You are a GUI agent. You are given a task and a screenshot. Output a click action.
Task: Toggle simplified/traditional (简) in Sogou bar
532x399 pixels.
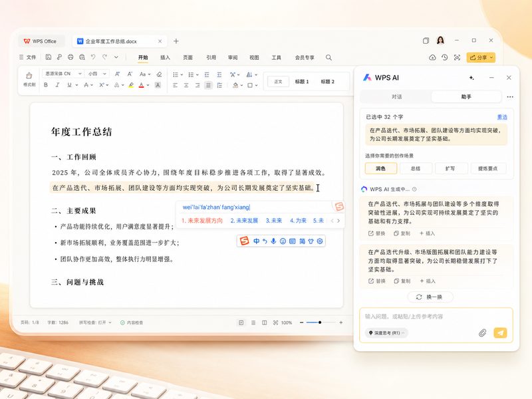pos(302,241)
